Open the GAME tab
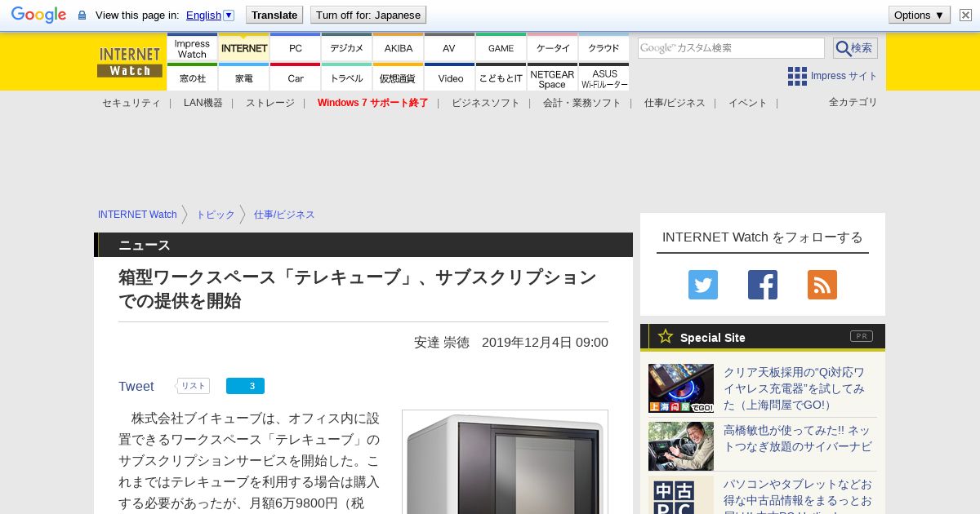980x514 pixels. (501, 48)
